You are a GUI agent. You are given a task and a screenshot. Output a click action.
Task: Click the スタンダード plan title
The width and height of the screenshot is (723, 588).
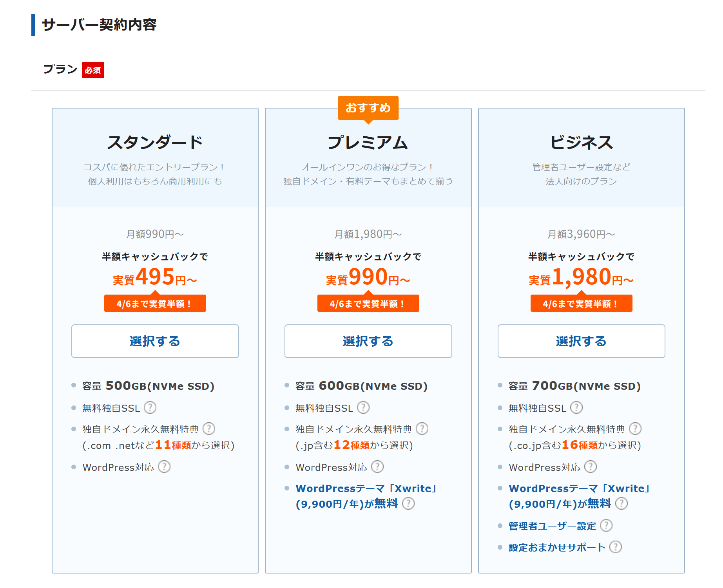[x=155, y=142]
